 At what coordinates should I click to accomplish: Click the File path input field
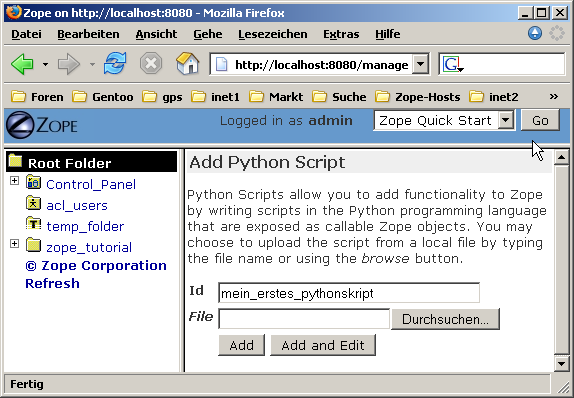pos(304,319)
